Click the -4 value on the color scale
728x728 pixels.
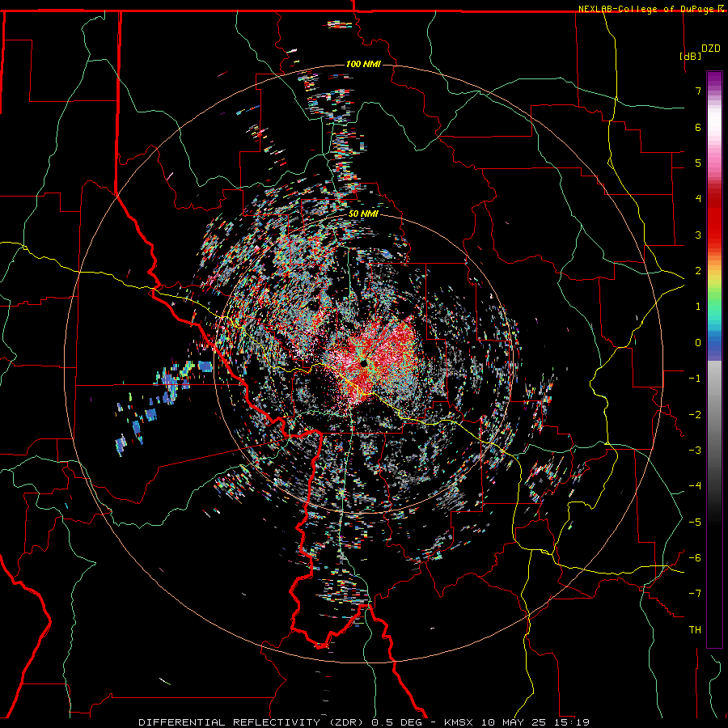[695, 486]
